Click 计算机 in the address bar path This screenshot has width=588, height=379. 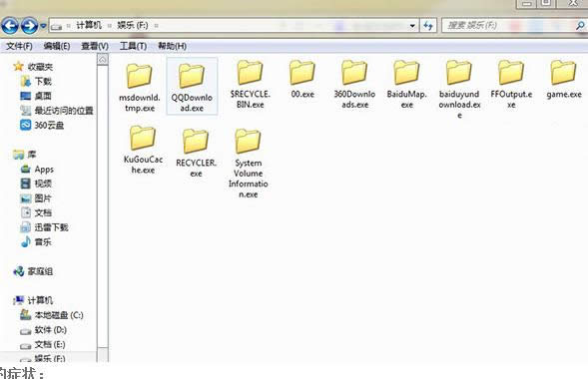[89, 26]
